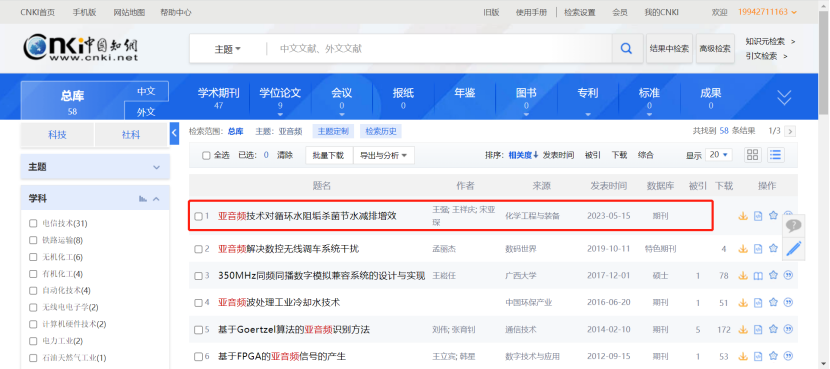This screenshot has width=830, height=369.
Task: Favorite result 3 with star icon
Action: (773, 275)
